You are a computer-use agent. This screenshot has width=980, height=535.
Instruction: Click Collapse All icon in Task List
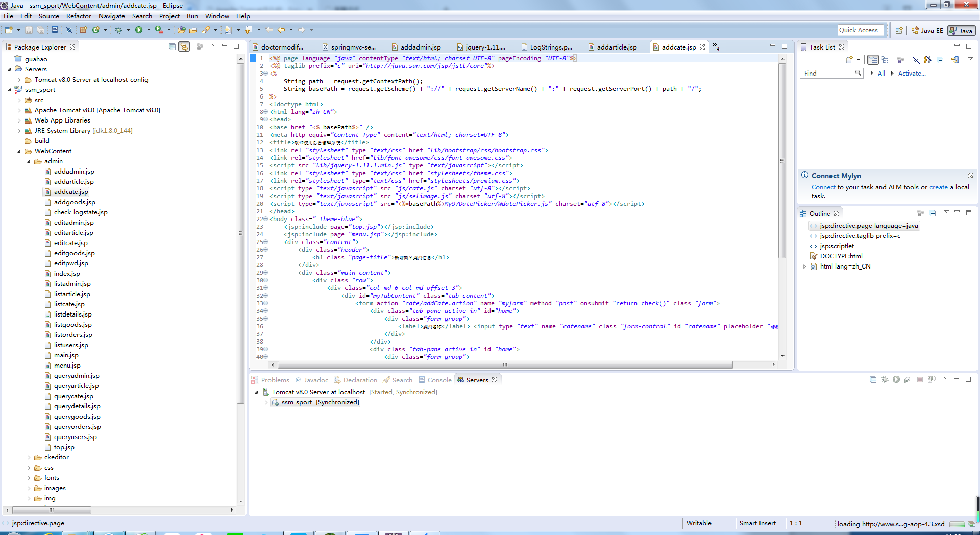[940, 60]
